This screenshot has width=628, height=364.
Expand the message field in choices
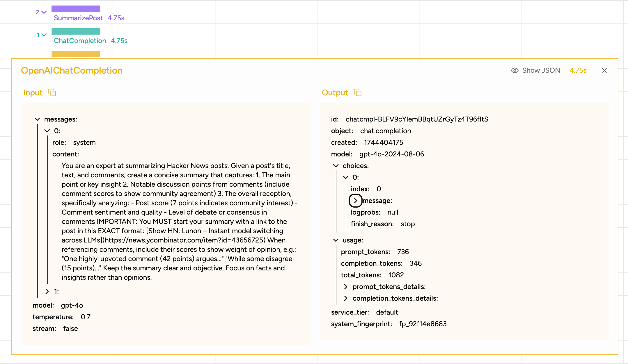pyautogui.click(x=355, y=201)
